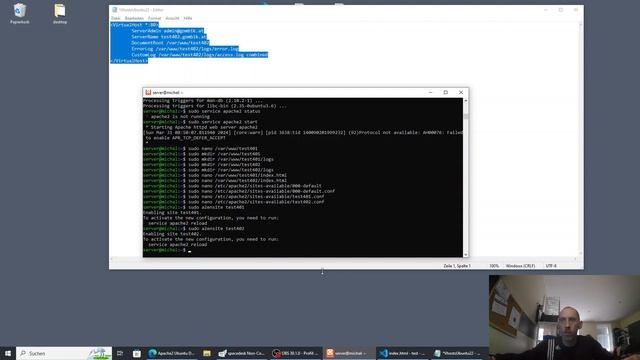Open File Explorer from the taskbar
Image resolution: width=640 pixels, height=360 pixels.
[207, 353]
